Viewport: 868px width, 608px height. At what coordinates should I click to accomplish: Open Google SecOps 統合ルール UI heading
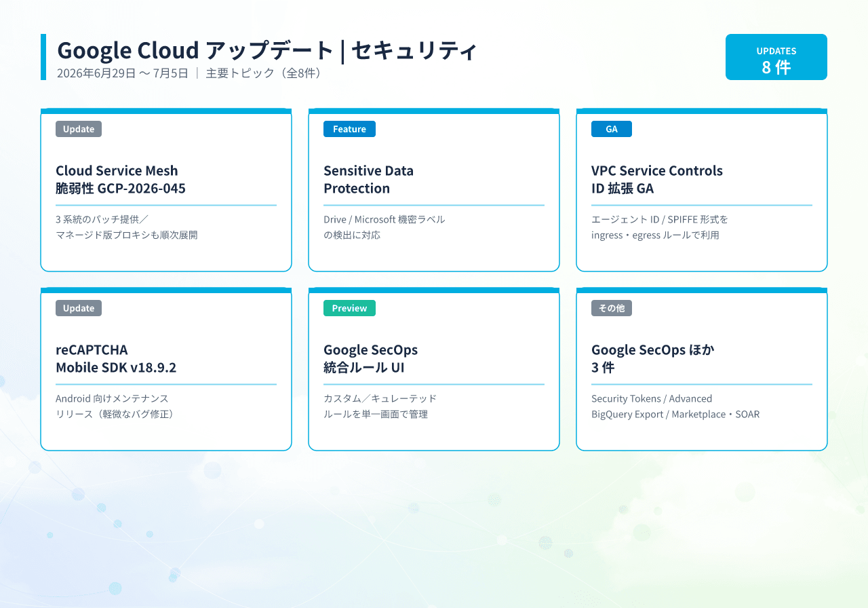[x=371, y=358]
